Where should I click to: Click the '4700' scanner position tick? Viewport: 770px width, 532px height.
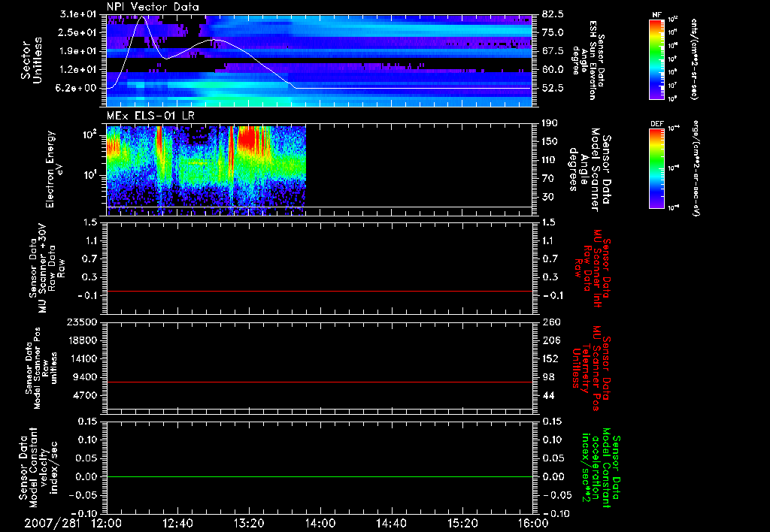86,395
